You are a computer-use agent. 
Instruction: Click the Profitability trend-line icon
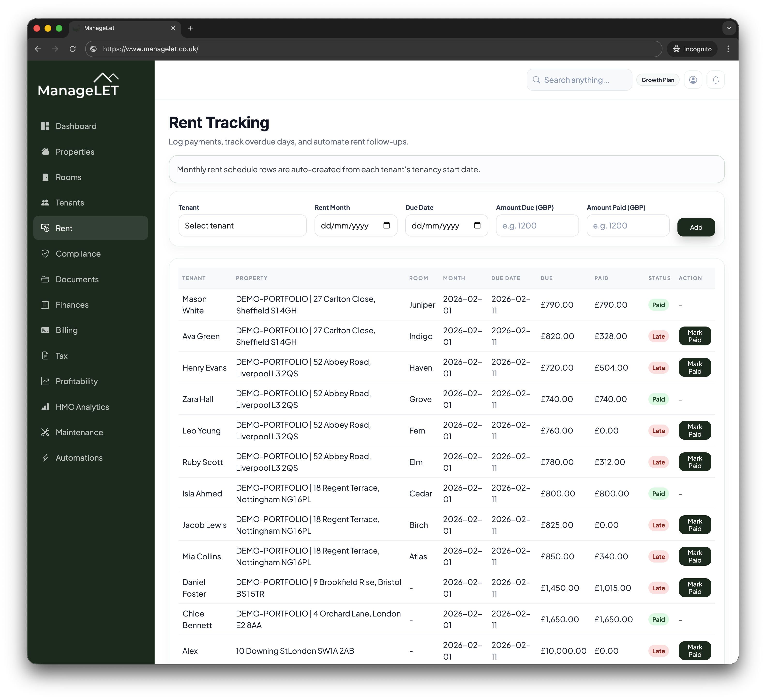click(45, 381)
